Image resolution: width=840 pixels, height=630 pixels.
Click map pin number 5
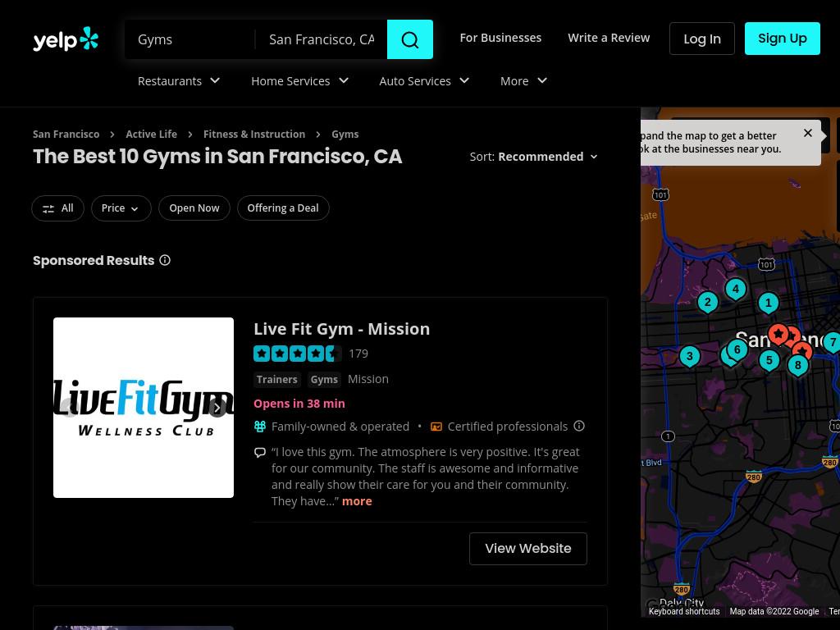click(x=769, y=361)
